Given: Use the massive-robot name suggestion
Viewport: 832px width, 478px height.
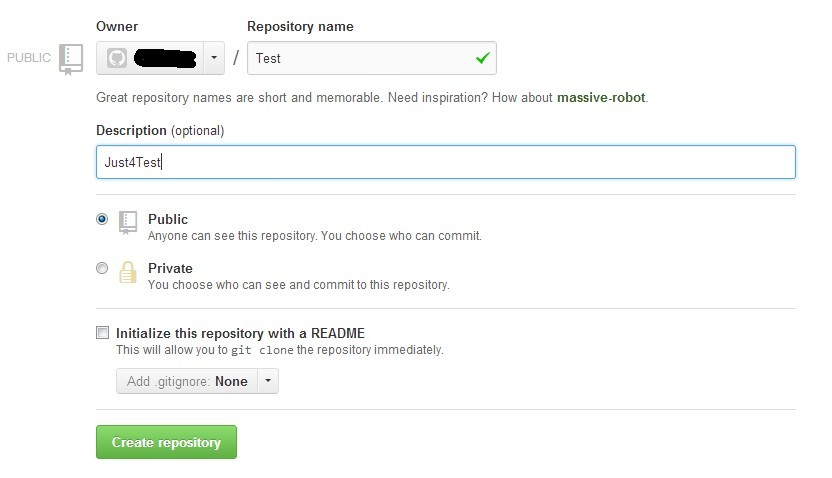Looking at the screenshot, I should tap(601, 98).
